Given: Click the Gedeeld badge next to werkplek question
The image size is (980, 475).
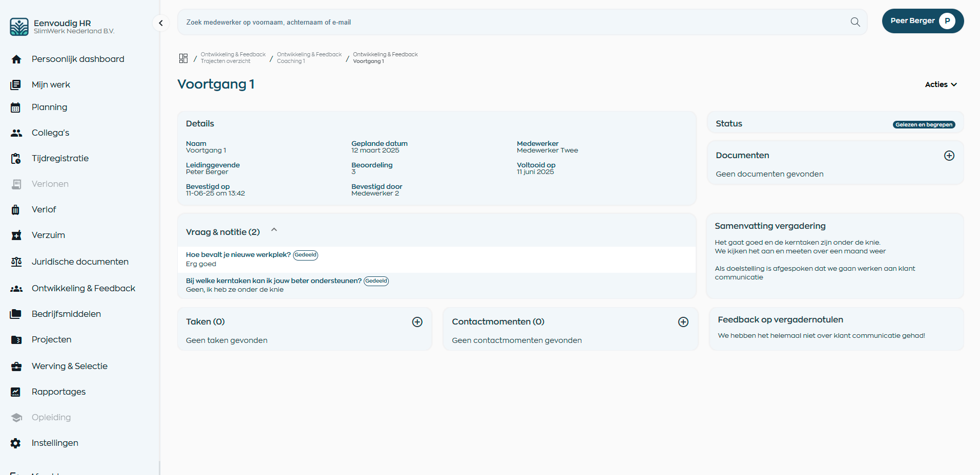Looking at the screenshot, I should 305,255.
